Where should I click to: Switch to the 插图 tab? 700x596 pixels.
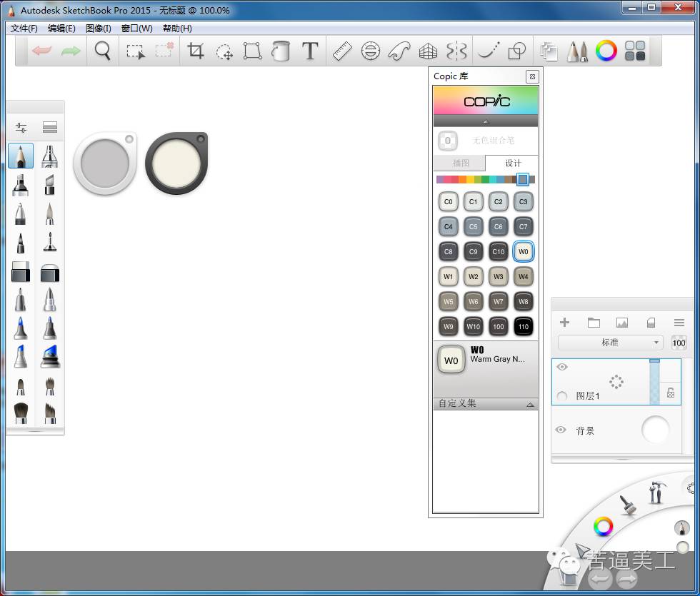(460, 163)
